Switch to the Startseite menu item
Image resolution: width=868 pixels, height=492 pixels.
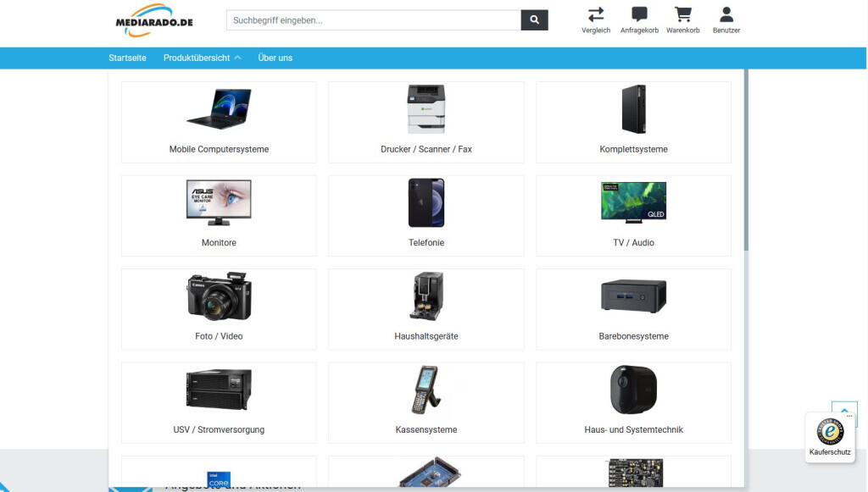(x=129, y=58)
